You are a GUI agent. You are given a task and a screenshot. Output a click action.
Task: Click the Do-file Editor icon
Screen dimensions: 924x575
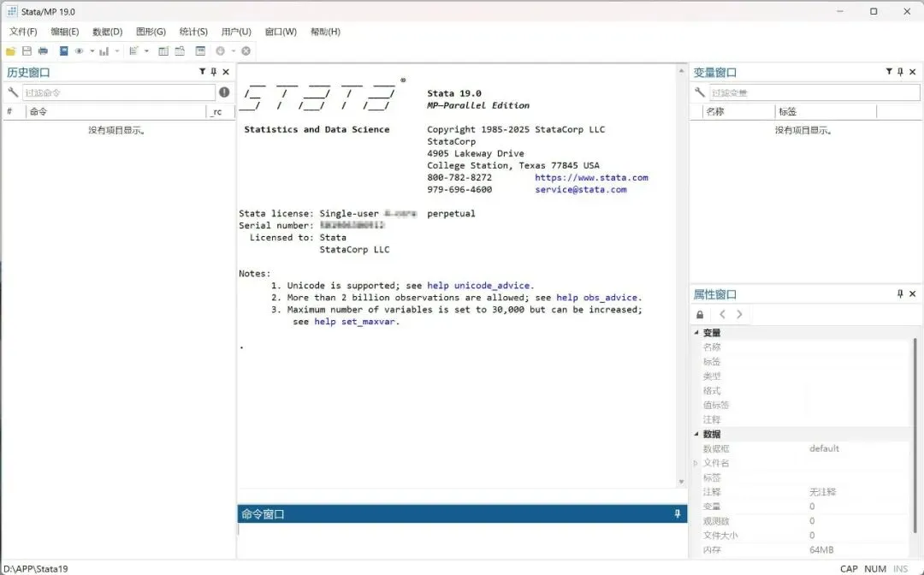point(133,51)
